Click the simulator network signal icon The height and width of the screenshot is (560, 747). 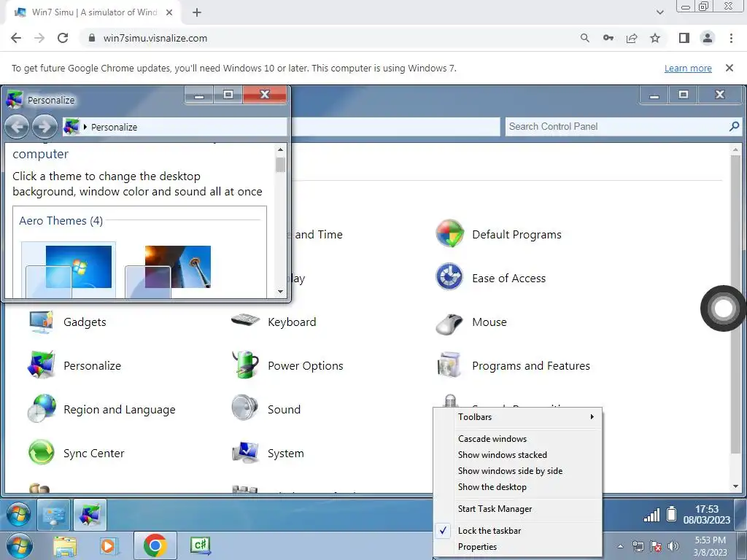(651, 515)
